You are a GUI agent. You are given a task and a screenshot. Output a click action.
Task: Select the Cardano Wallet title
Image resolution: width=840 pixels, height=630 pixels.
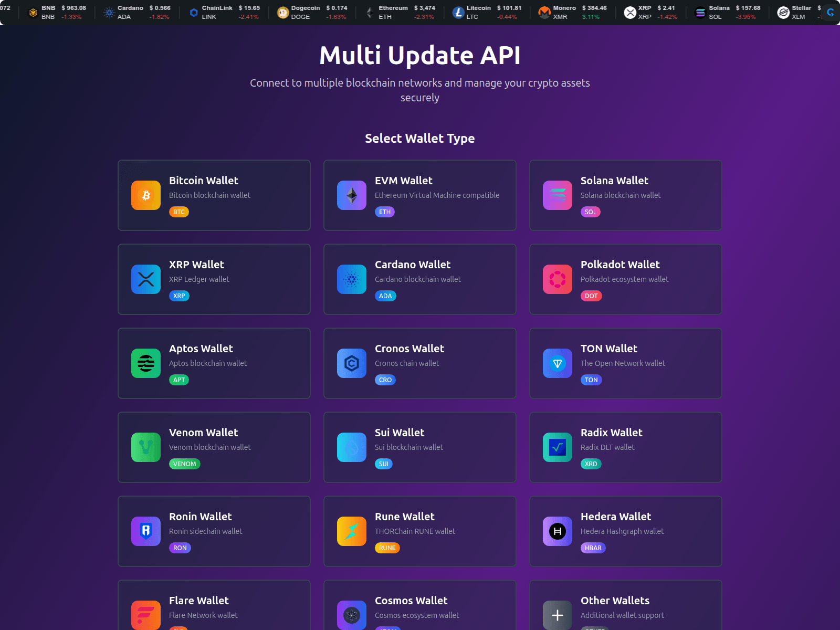click(413, 265)
